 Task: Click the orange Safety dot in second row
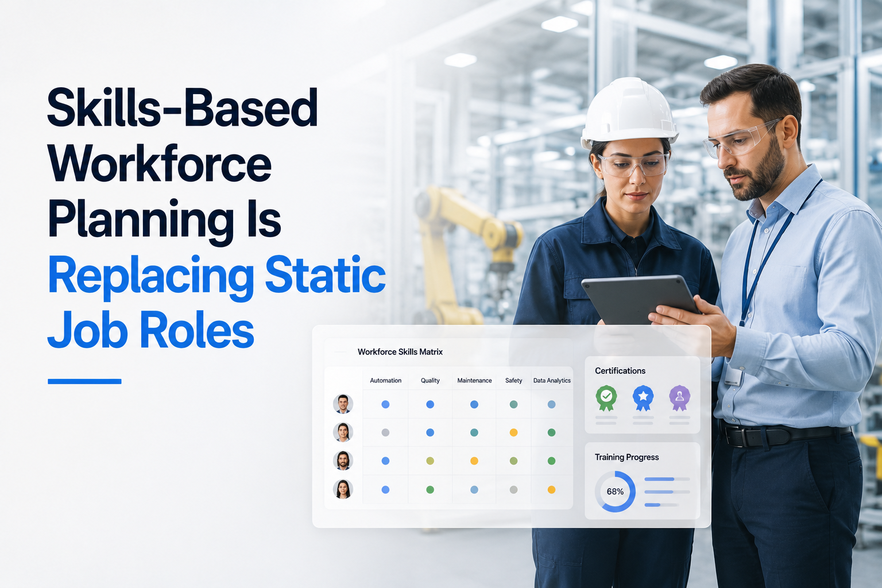513,432
